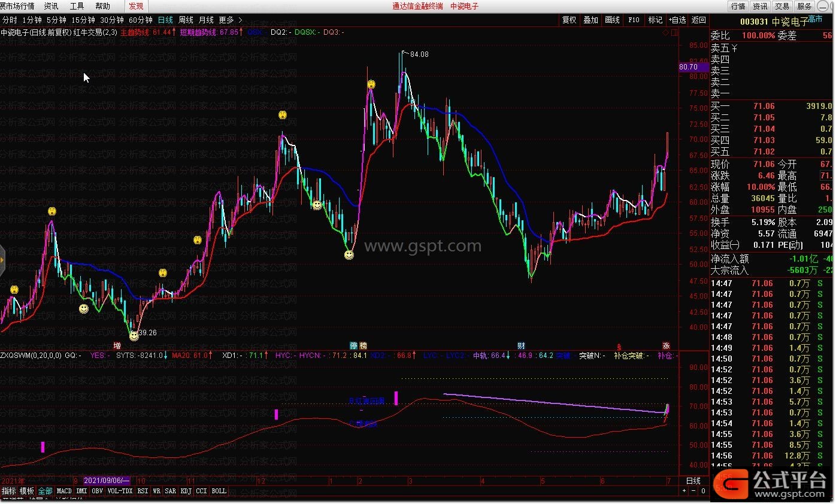
Task: Click the 复权 toolbar button
Action: tap(569, 20)
